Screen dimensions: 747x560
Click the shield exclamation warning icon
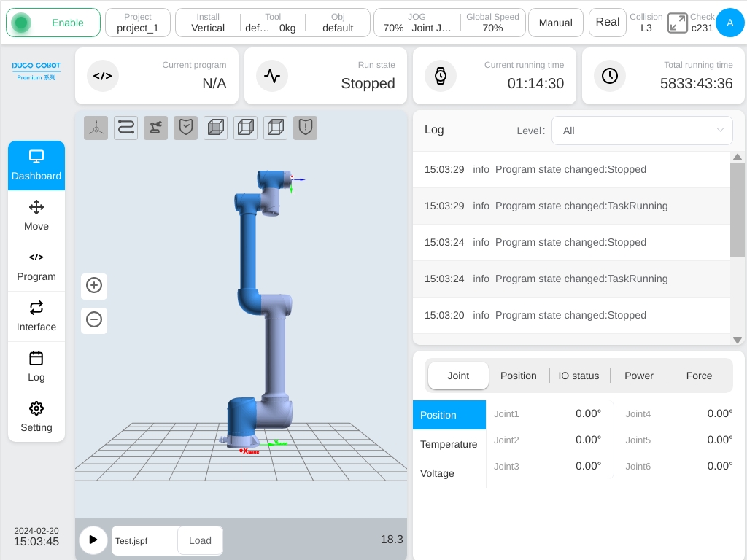pos(306,128)
